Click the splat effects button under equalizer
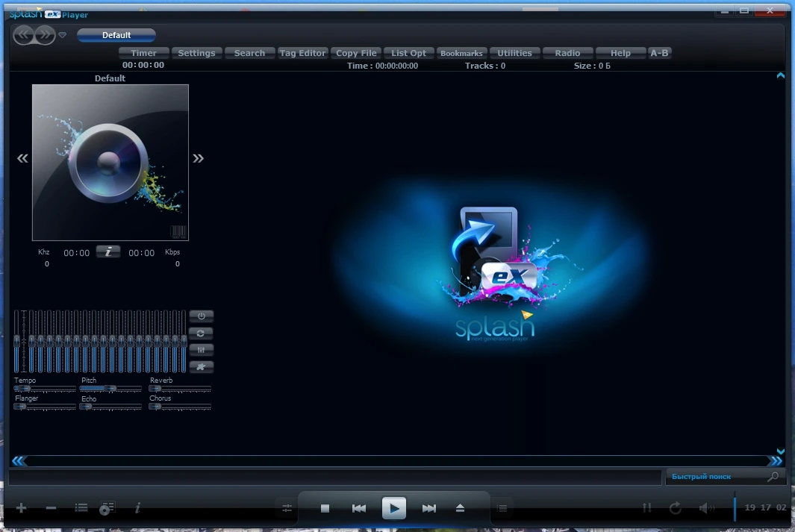 202,367
